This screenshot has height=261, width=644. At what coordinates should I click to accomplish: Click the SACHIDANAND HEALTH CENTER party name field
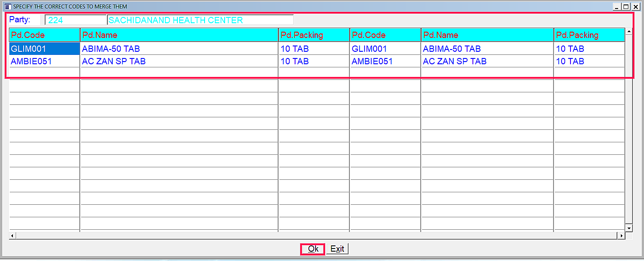[201, 20]
